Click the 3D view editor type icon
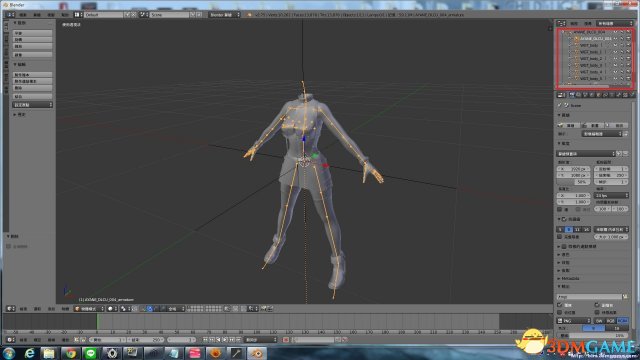The height and width of the screenshot is (360, 640). click(x=11, y=309)
